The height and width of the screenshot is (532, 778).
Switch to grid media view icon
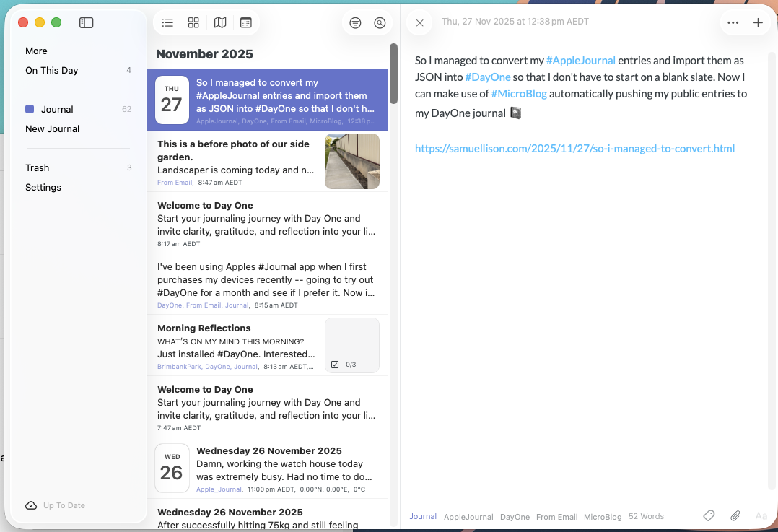pyautogui.click(x=193, y=23)
